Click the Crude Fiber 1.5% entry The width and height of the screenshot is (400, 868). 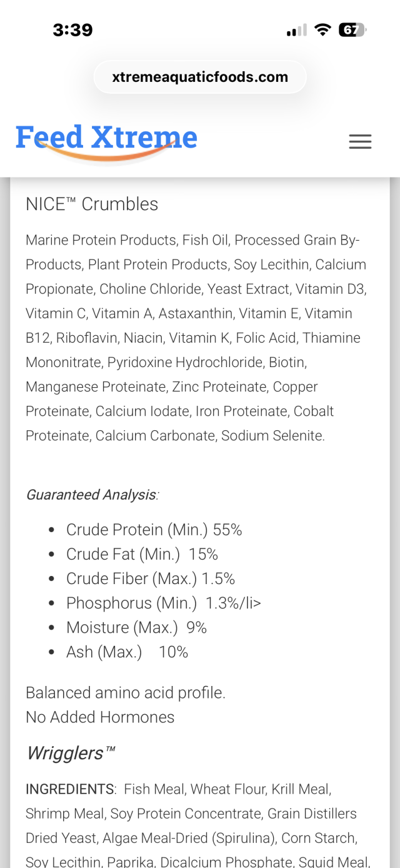[151, 578]
